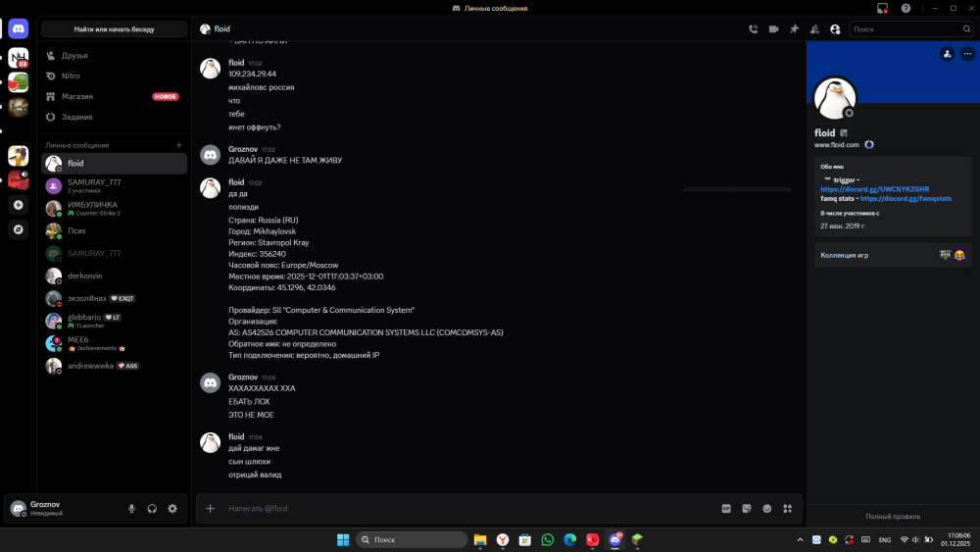Open the GIF picker
The width and height of the screenshot is (980, 552).
(x=726, y=508)
